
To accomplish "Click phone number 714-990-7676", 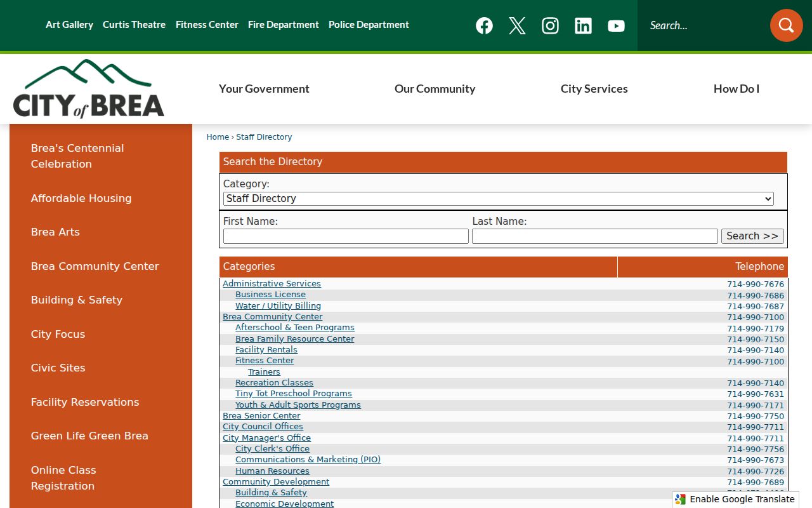I will pyautogui.click(x=756, y=284).
